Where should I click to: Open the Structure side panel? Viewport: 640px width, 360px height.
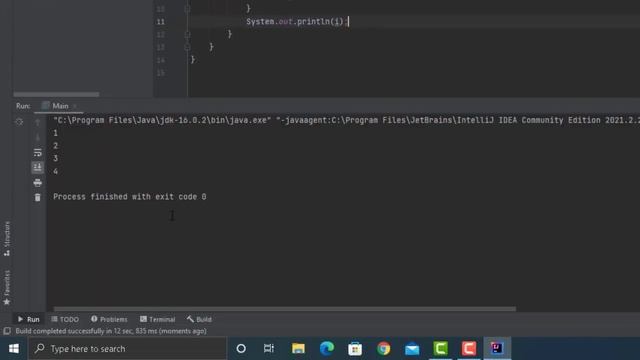pos(7,239)
